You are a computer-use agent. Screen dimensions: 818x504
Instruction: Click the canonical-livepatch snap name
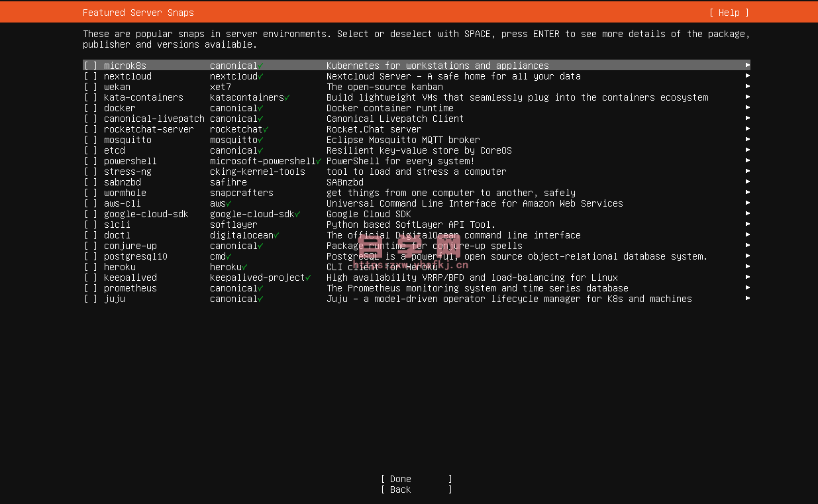tap(154, 119)
